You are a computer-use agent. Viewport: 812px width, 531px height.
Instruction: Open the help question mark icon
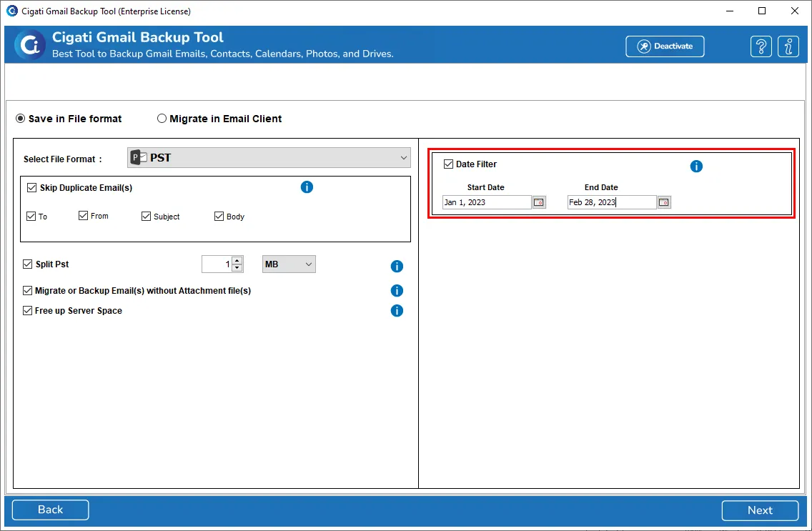[761, 46]
